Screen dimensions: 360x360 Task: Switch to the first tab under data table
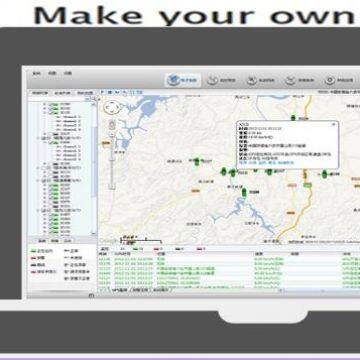[121, 290]
